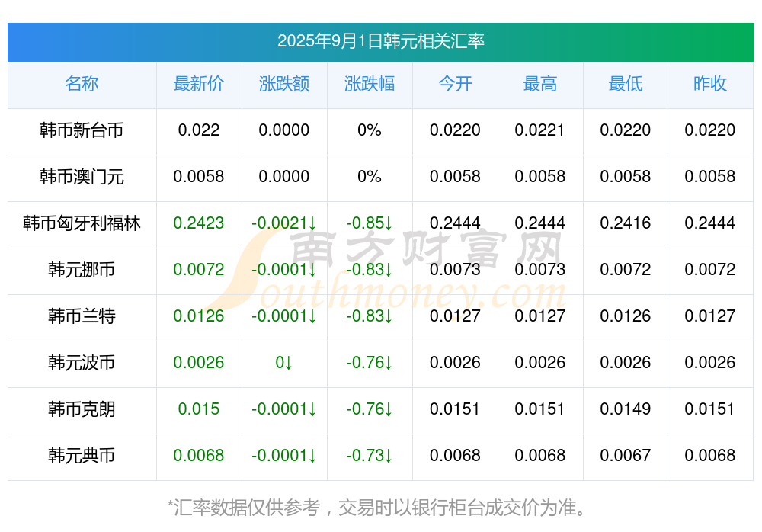This screenshot has height=532, width=762.
Task: Select the 最低 column header
Action: (x=626, y=84)
